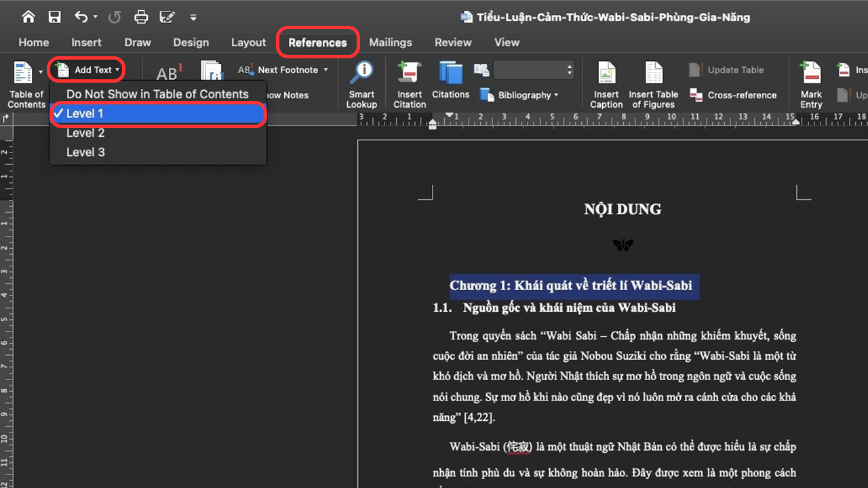The width and height of the screenshot is (868, 488).
Task: Open the Draw tab
Action: click(138, 42)
